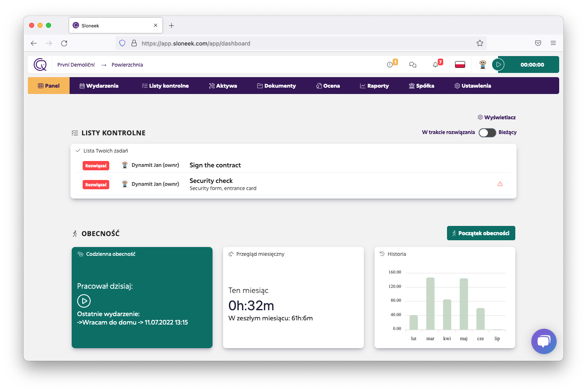
Task: Open the notifications bell icon
Action: pyautogui.click(x=436, y=64)
